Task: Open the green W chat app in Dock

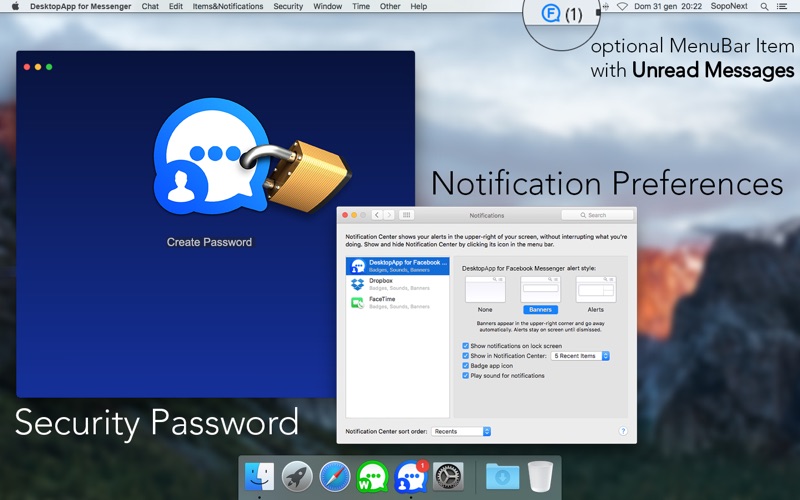Action: pyautogui.click(x=372, y=477)
